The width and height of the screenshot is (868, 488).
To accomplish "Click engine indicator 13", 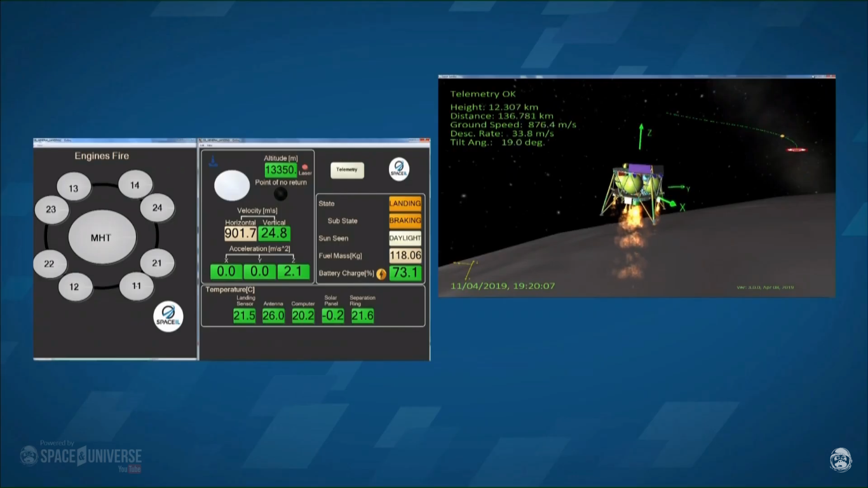I will 74,188.
